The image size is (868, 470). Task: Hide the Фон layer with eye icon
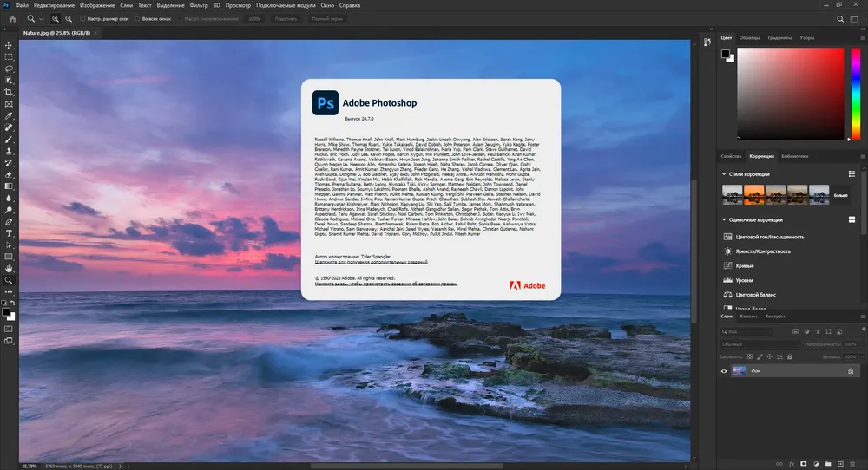[x=724, y=371]
